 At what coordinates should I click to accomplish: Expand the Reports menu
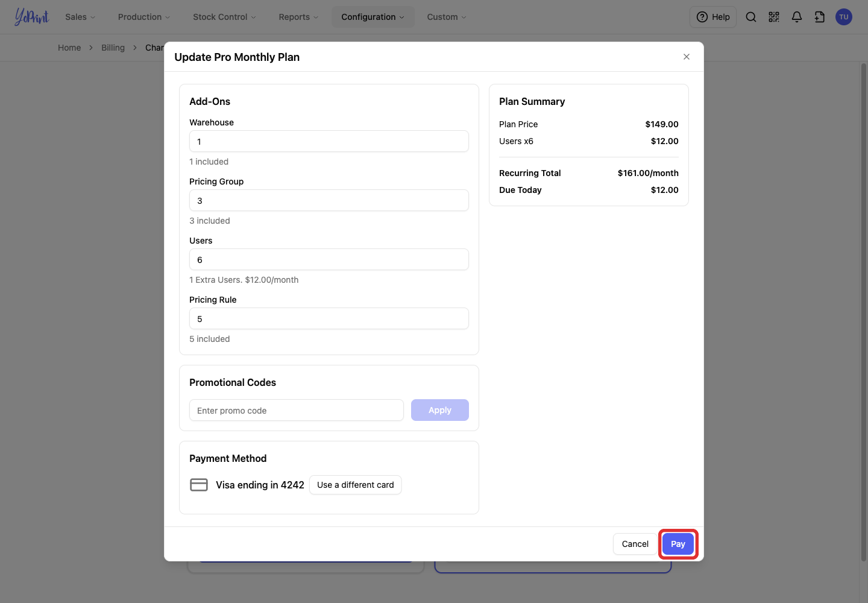coord(298,17)
